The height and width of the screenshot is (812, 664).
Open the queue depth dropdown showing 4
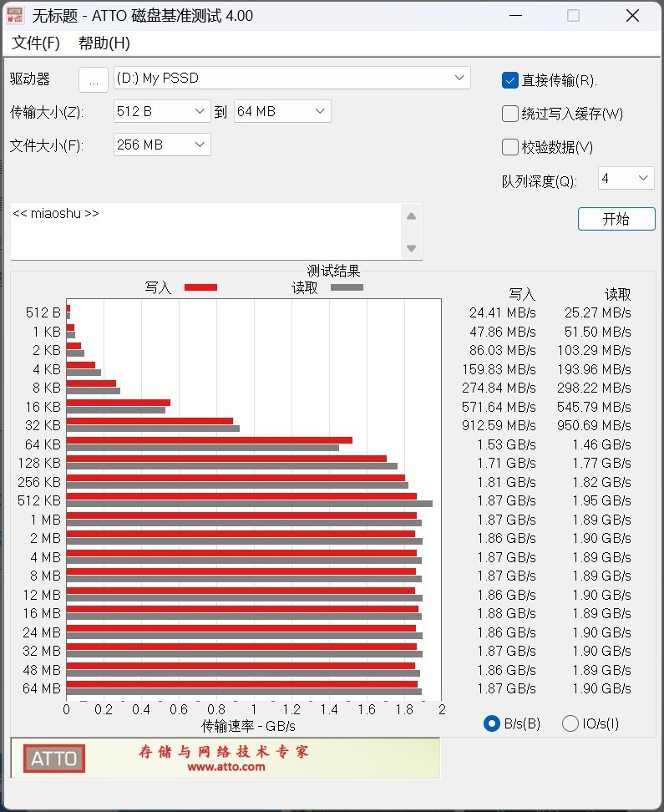click(626, 178)
